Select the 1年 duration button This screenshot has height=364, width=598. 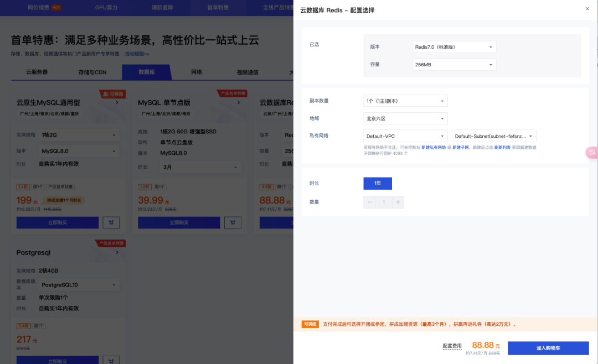(378, 183)
